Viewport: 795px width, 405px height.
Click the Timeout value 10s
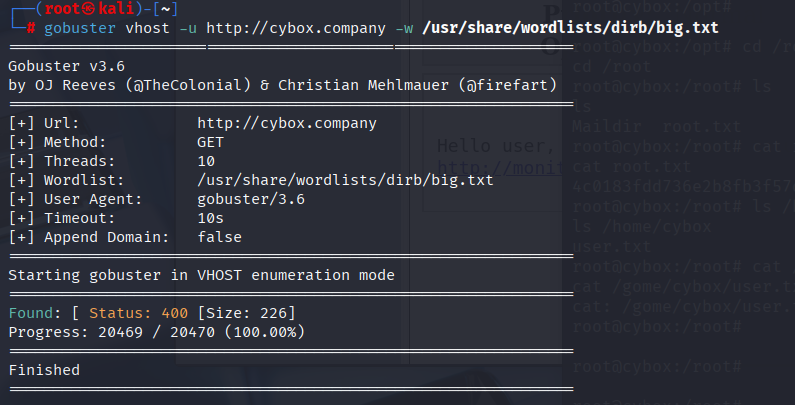(210, 218)
